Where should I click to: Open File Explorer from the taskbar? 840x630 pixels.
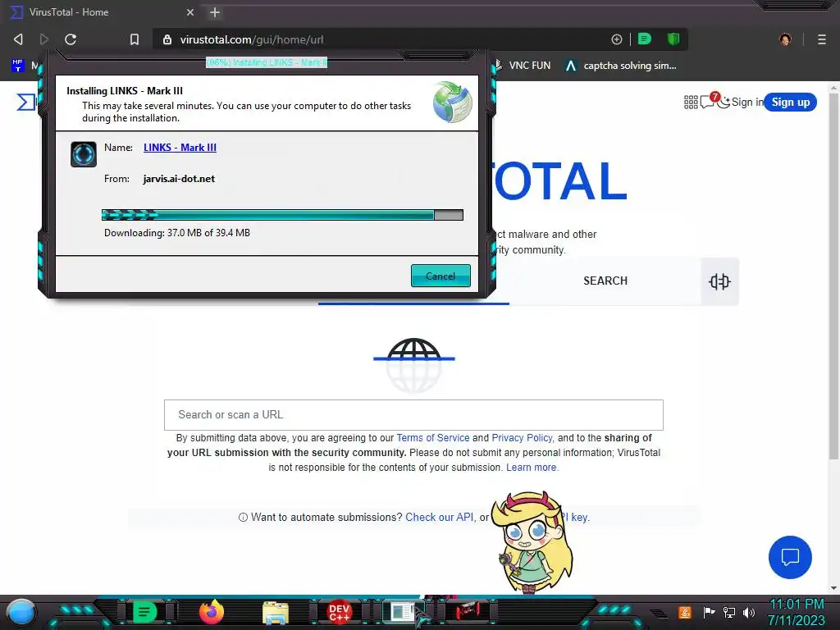click(276, 613)
